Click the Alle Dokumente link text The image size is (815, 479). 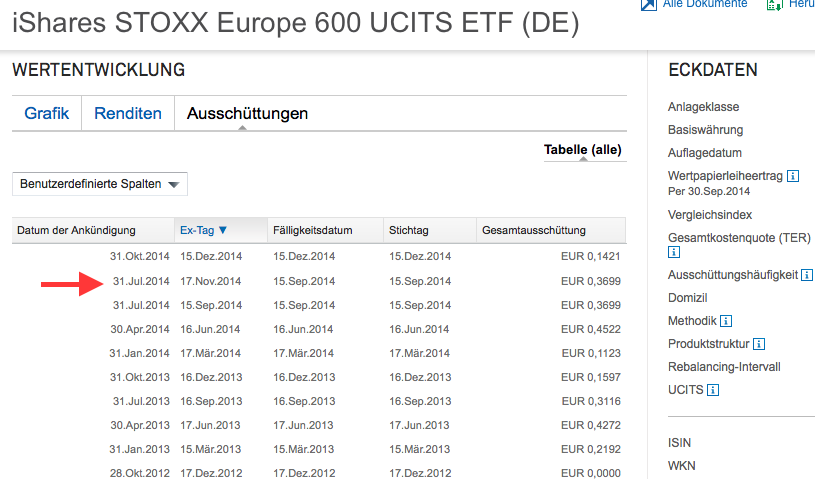point(704,4)
